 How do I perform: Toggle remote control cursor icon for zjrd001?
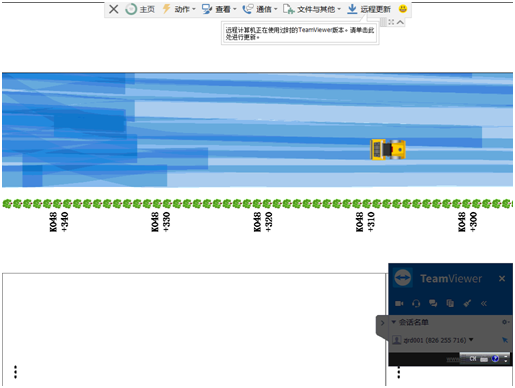tap(505, 340)
